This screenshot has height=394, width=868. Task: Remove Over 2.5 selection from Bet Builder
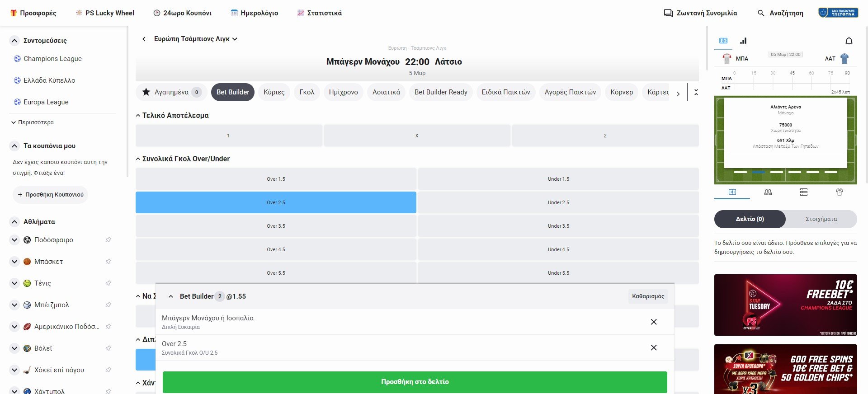point(653,347)
